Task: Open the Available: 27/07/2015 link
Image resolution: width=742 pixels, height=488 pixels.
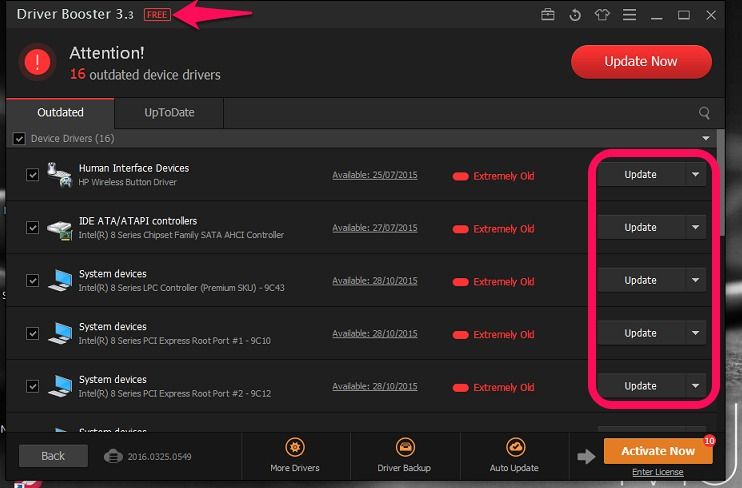Action: pyautogui.click(x=375, y=228)
